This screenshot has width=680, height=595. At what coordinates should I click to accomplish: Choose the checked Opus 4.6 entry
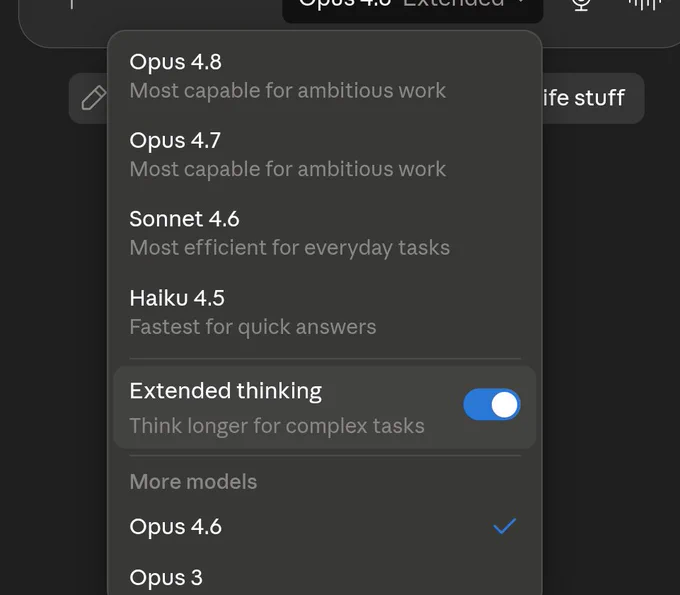pyautogui.click(x=325, y=526)
